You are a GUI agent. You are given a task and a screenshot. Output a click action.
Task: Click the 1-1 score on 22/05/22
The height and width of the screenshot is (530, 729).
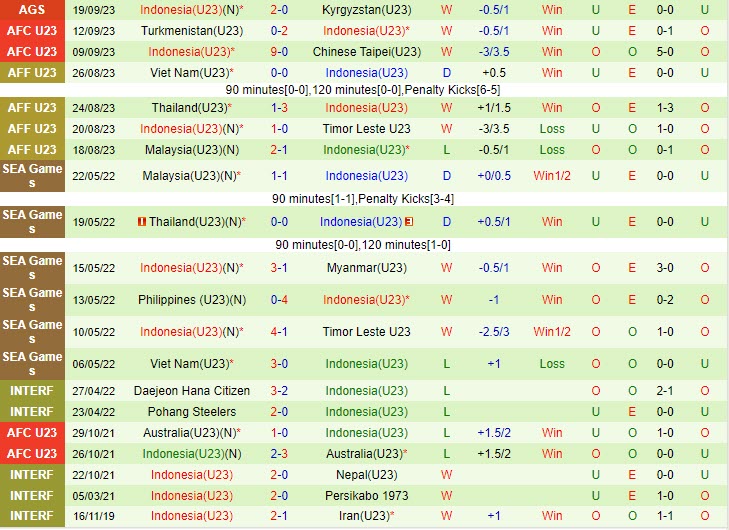pos(279,176)
